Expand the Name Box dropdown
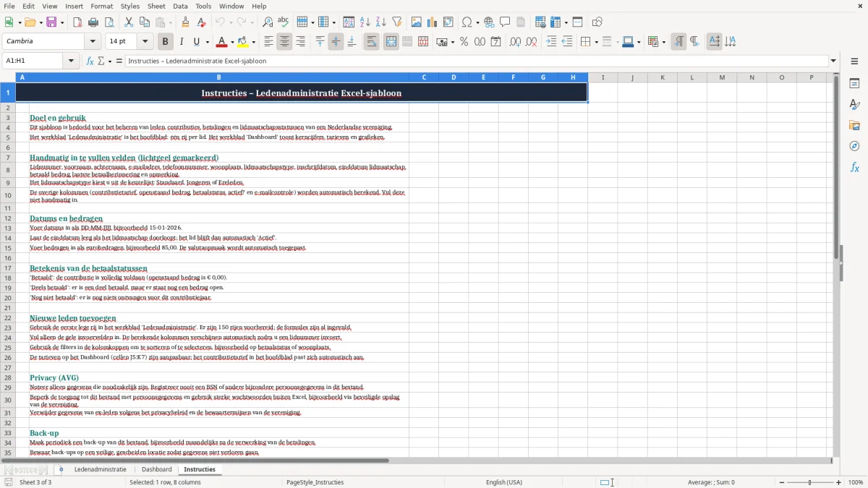868x488 pixels. tap(71, 61)
